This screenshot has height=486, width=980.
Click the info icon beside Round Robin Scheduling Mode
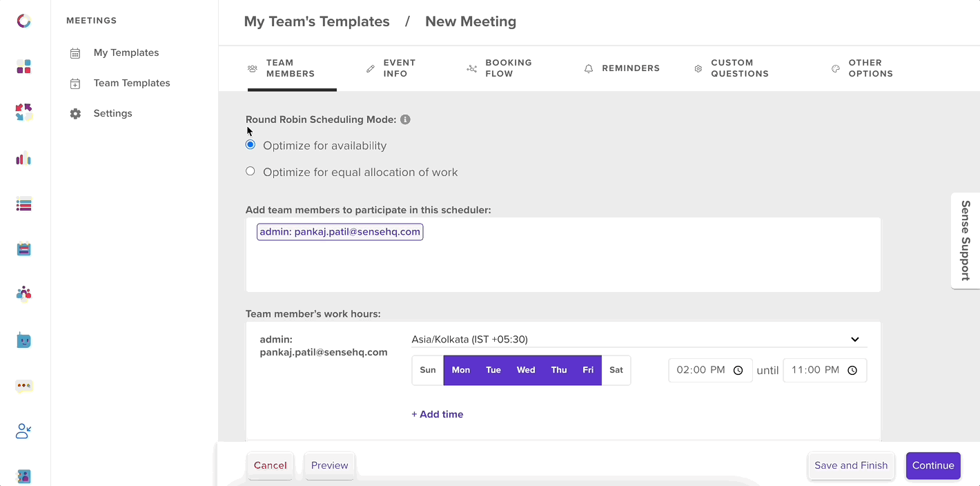405,119
